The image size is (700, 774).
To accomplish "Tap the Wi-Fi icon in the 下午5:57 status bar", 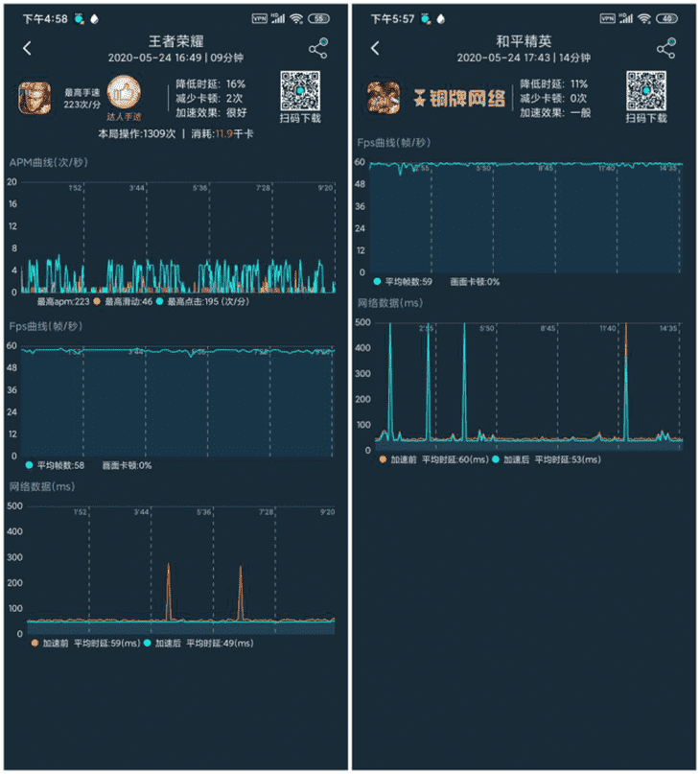I will coord(644,19).
